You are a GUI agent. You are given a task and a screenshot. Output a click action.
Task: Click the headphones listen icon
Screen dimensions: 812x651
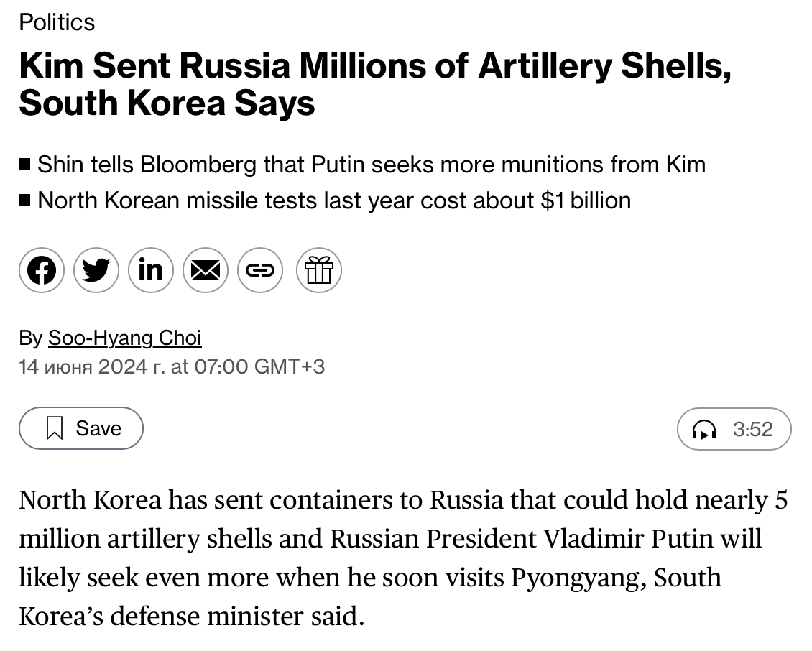704,430
